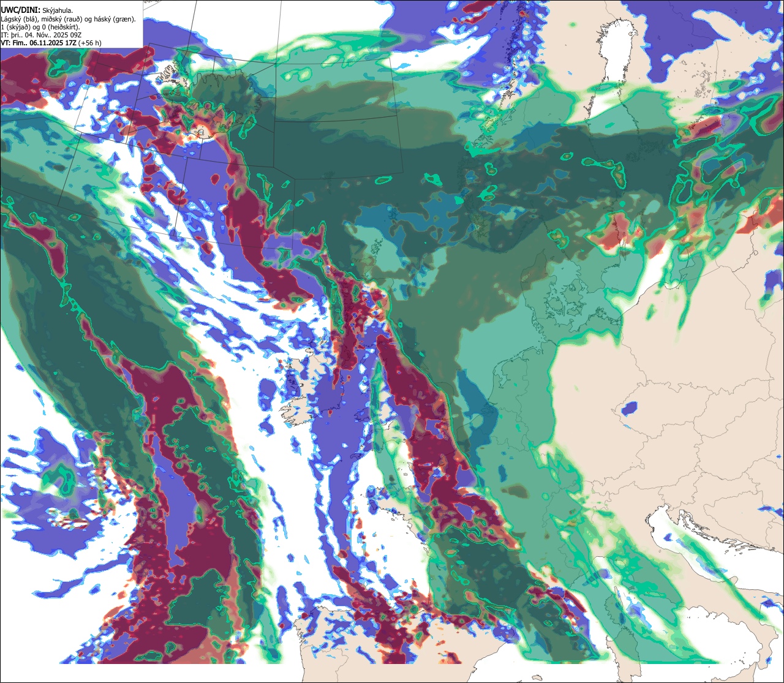
Task: Click the word "Skýjahula." in the legend
Action: [58, 11]
